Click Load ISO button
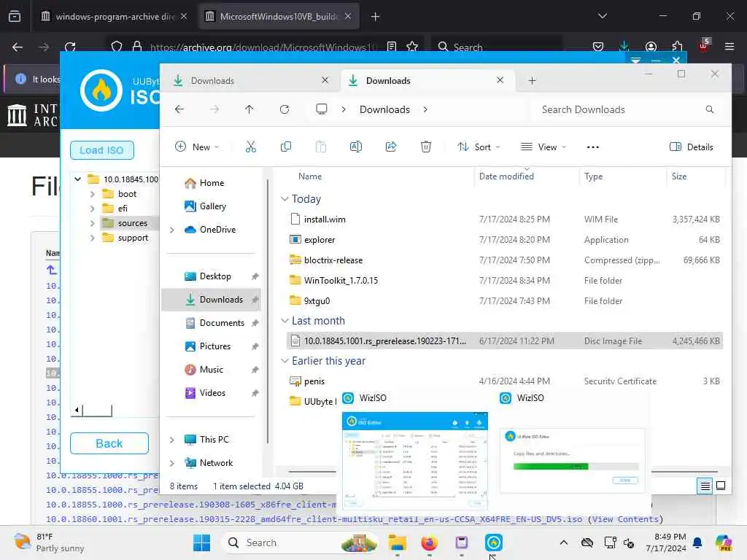747x560 pixels. click(x=101, y=150)
